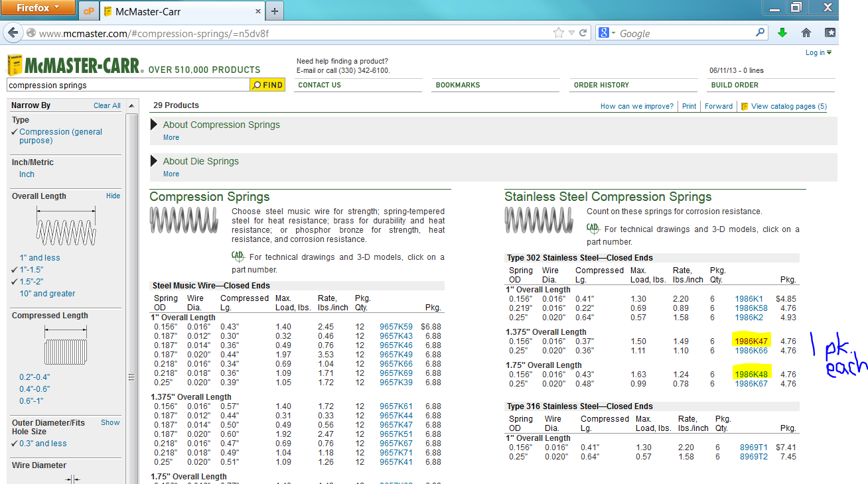Viewport: 868px width, 484px height.
Task: Select 0.6"-1" compressed length filter
Action: click(32, 401)
